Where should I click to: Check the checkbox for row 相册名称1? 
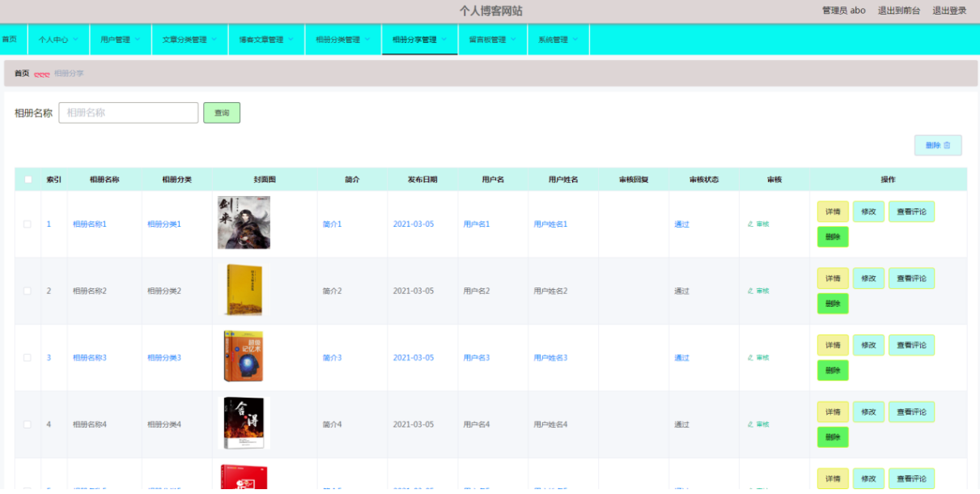pyautogui.click(x=28, y=224)
